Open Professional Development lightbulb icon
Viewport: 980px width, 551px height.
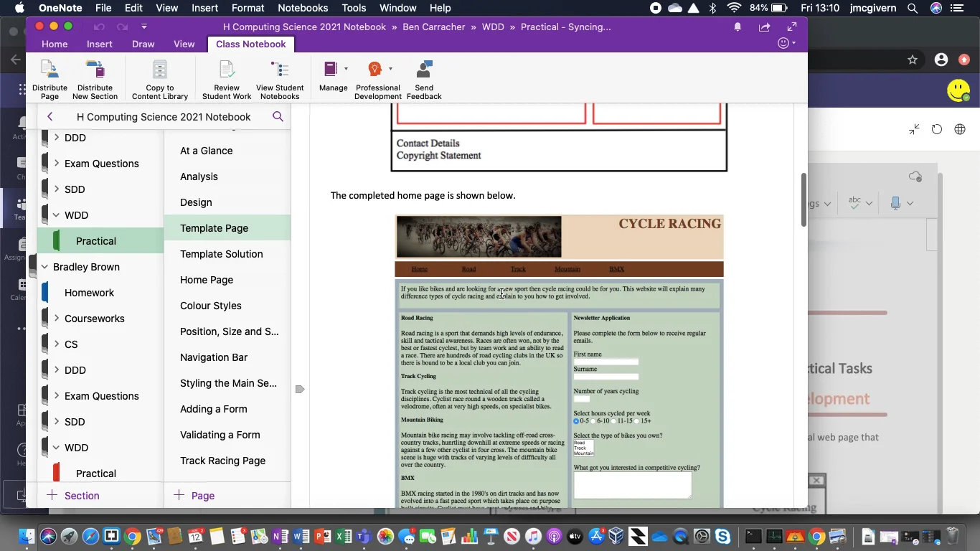(x=374, y=69)
